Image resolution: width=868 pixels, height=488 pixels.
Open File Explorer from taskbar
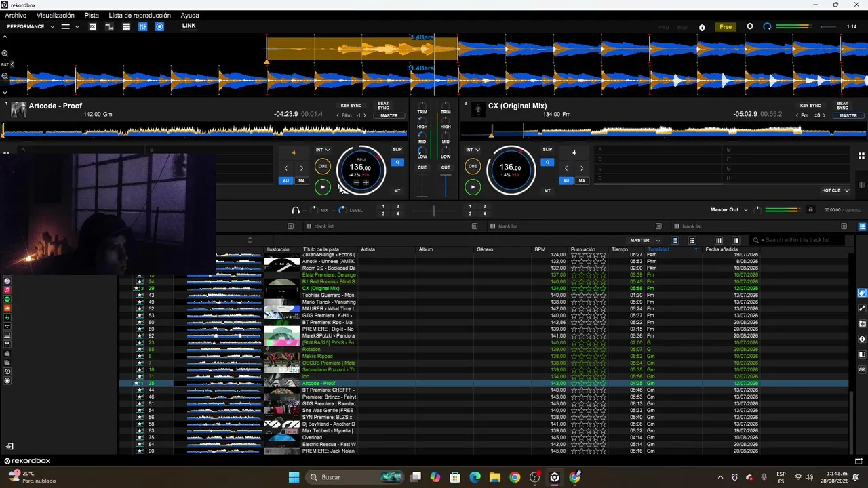(x=495, y=477)
